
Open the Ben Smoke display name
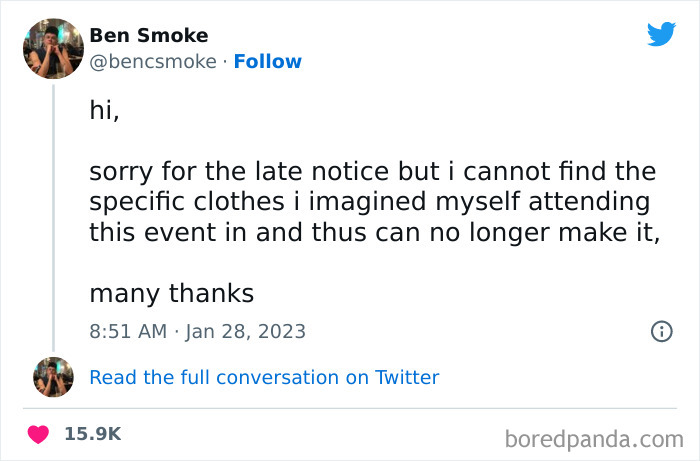(x=149, y=36)
